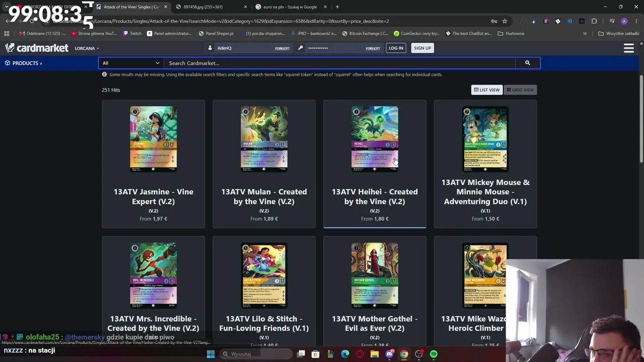Open Bitcoin Exchange bookmark

365,34
